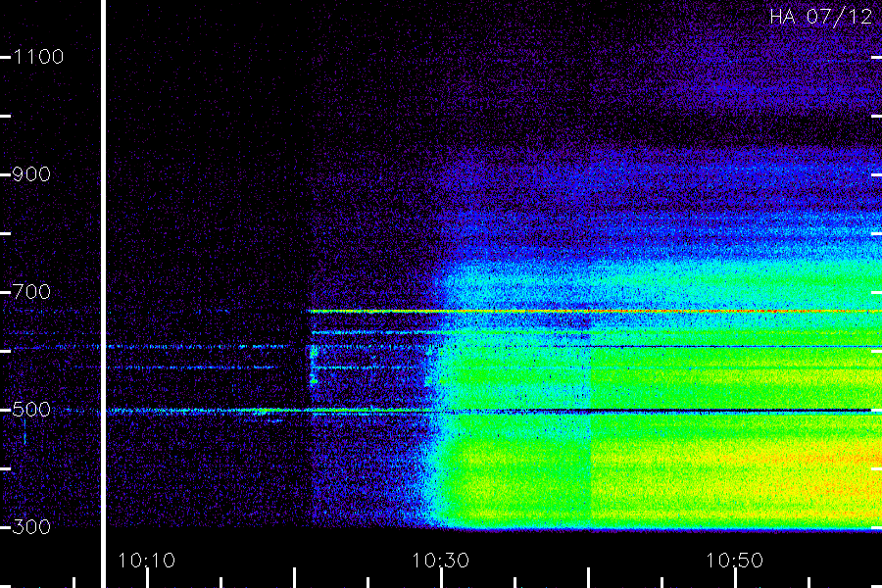
Task: Click the 900 frequency axis label
Action: pyautogui.click(x=31, y=174)
